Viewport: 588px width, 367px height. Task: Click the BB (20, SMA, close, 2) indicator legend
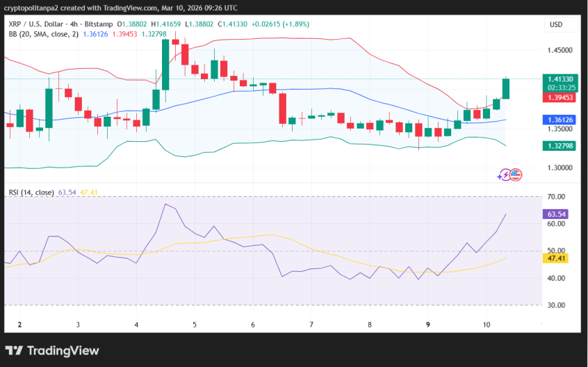tap(43, 34)
